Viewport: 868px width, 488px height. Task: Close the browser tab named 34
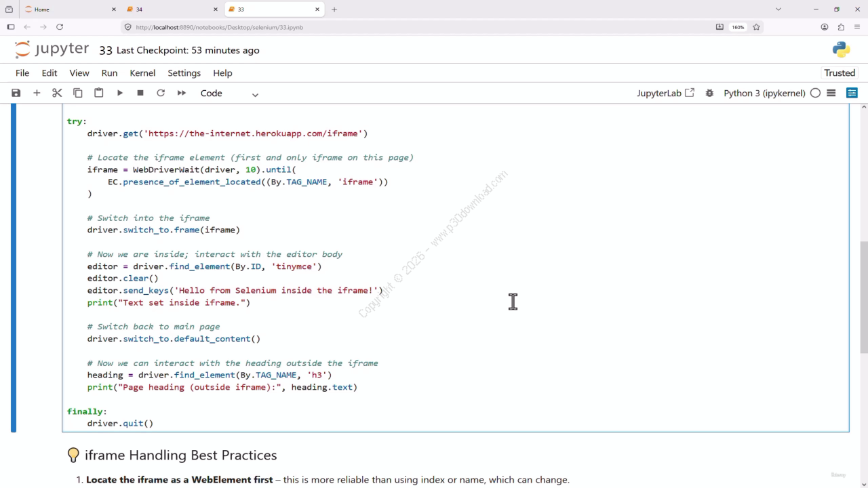pyautogui.click(x=216, y=9)
